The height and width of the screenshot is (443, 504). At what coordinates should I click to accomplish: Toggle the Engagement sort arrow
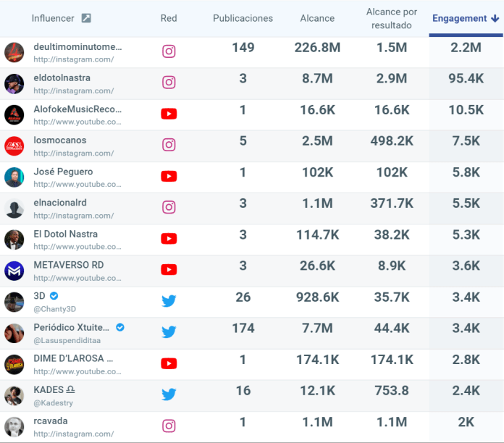point(495,19)
